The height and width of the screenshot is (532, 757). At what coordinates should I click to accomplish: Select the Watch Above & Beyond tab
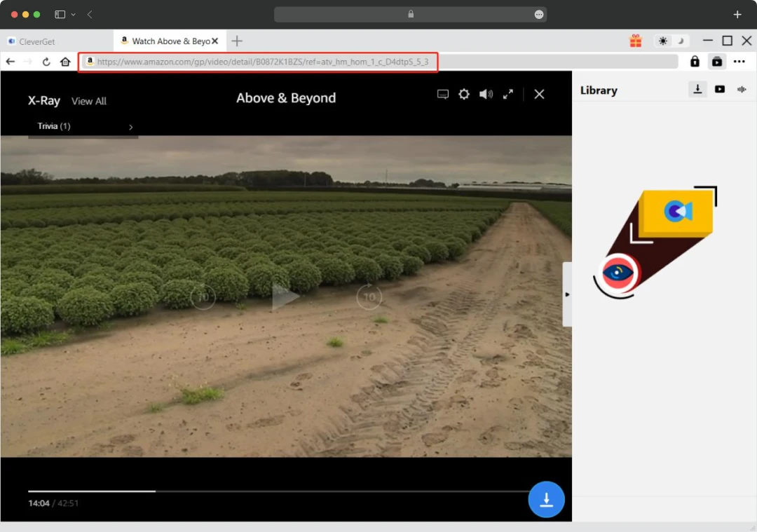point(166,41)
